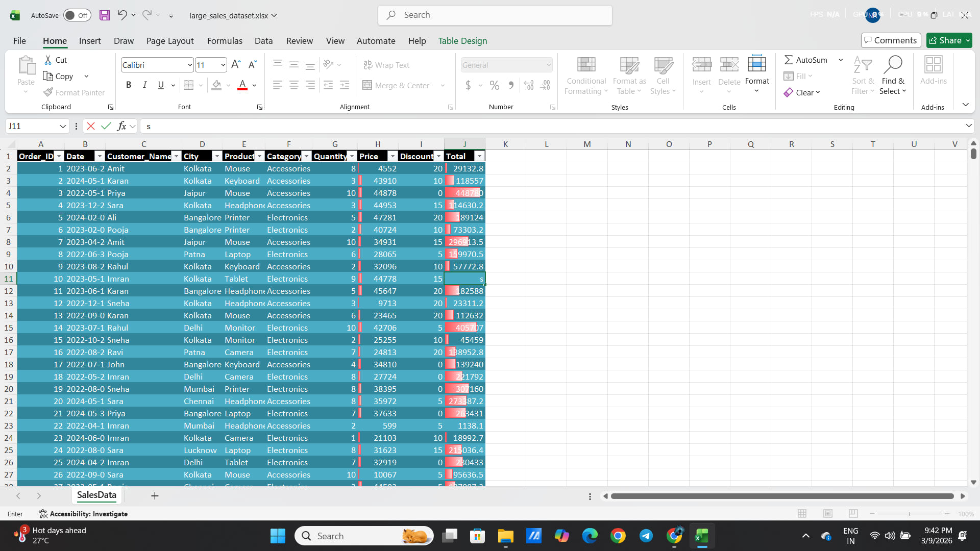Click the AutoSum sigma icon
The height and width of the screenshot is (551, 980).
[789, 60]
